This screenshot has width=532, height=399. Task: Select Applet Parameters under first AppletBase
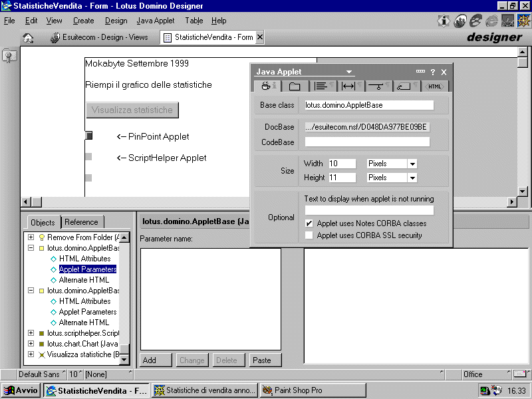tap(88, 269)
